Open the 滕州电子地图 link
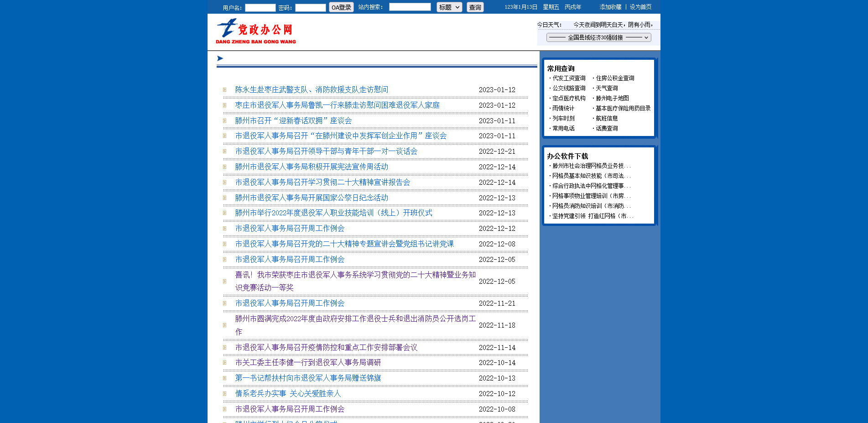Viewport: 868px width, 423px height. [x=612, y=99]
